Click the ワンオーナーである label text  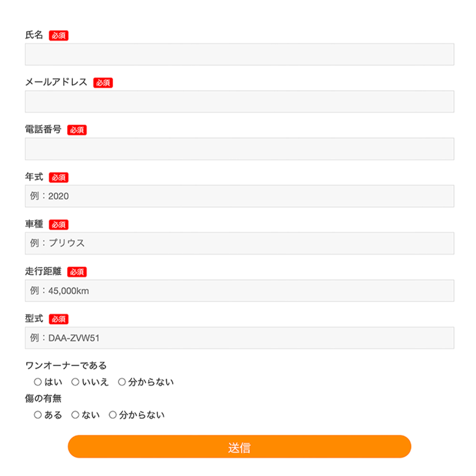66,365
